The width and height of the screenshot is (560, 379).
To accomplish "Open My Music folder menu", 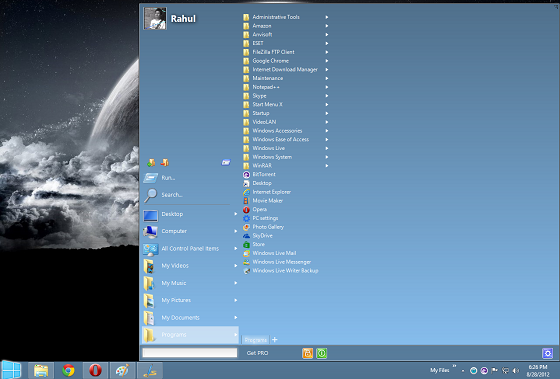I will 190,283.
